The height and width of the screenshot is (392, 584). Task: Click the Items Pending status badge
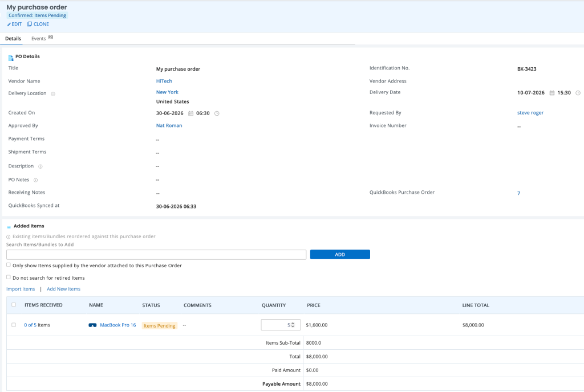[x=160, y=326]
